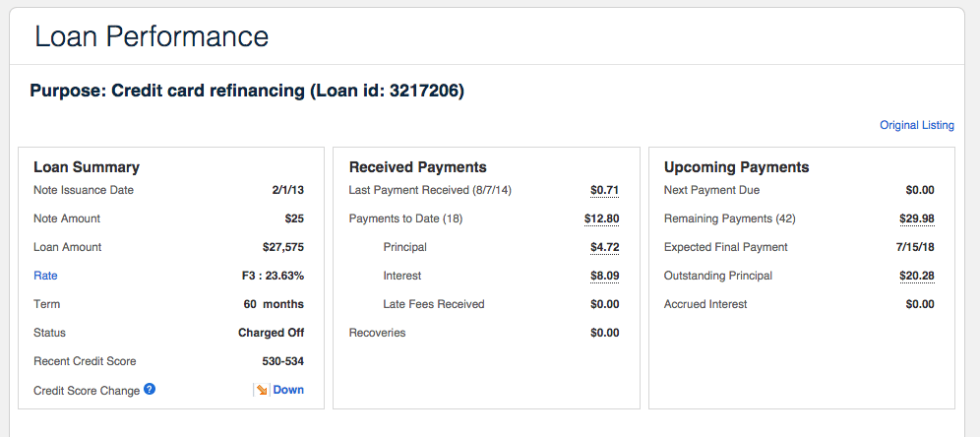Viewport: 980px width, 437px height.
Task: Click the 530-534 recent credit score value
Action: tap(282, 361)
